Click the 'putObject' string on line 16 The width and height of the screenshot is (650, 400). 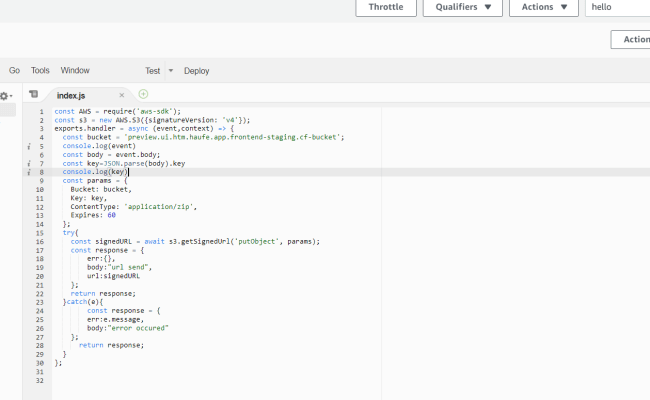(257, 241)
